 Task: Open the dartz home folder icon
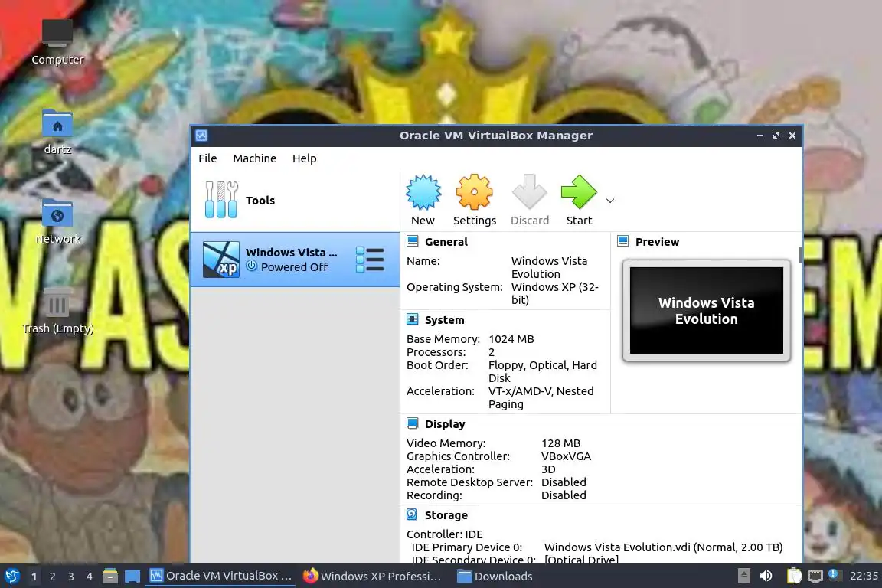57,132
